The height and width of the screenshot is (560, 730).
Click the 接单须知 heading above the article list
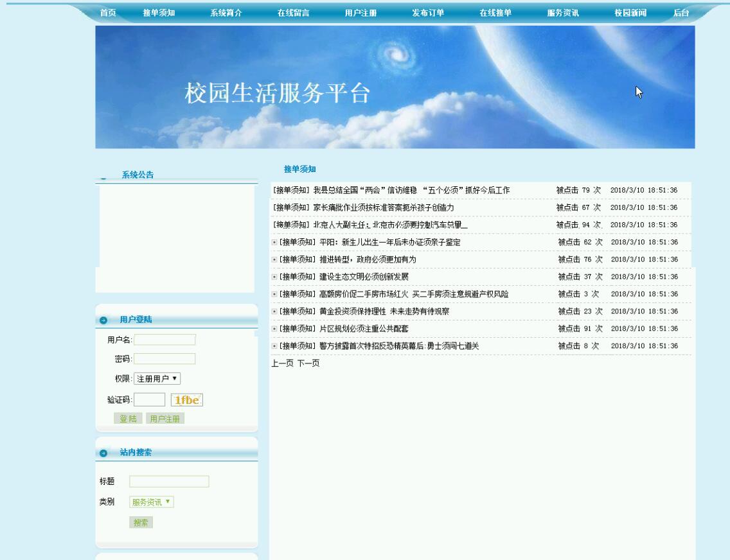(x=300, y=170)
